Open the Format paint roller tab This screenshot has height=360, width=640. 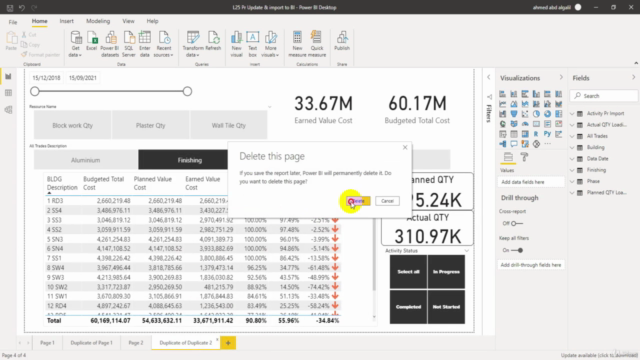click(x=524, y=157)
